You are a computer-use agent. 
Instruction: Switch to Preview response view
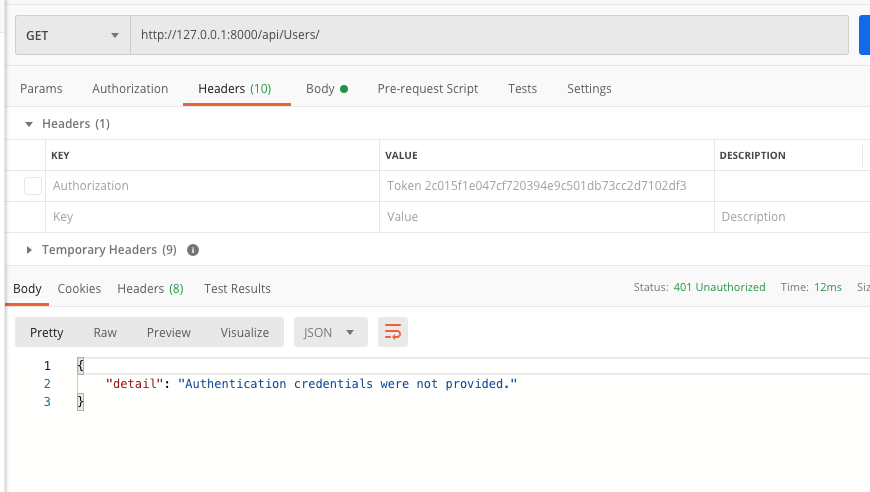[169, 332]
